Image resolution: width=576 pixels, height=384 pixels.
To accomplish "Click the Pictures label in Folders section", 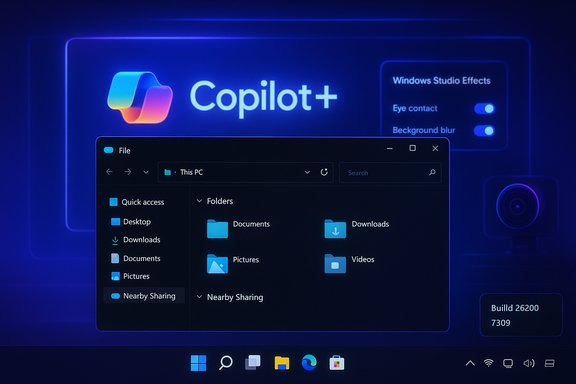I will tap(246, 259).
